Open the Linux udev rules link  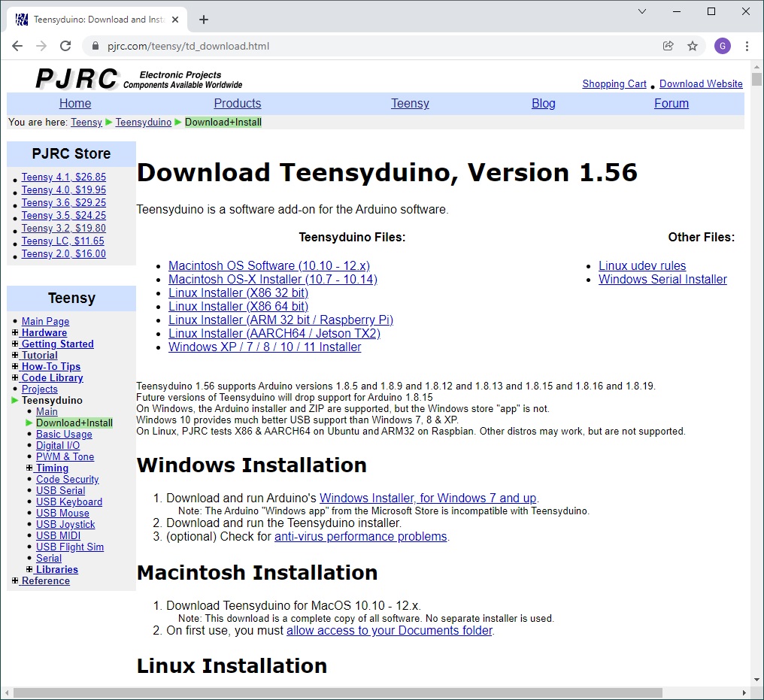(x=641, y=265)
